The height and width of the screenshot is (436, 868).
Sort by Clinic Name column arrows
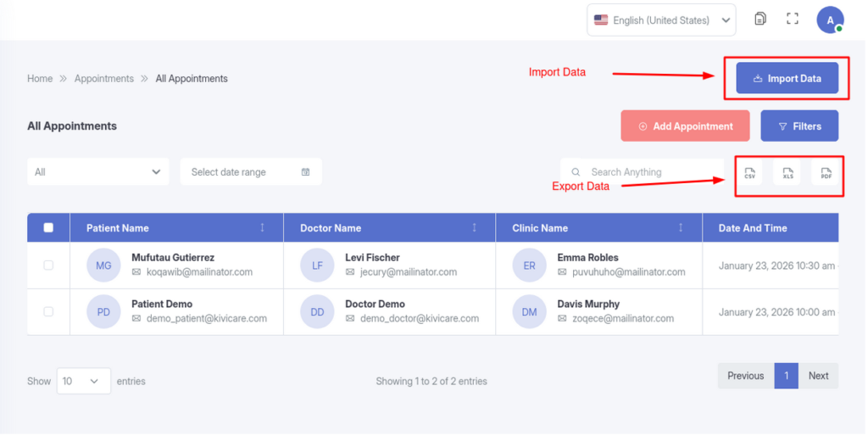[x=681, y=228]
